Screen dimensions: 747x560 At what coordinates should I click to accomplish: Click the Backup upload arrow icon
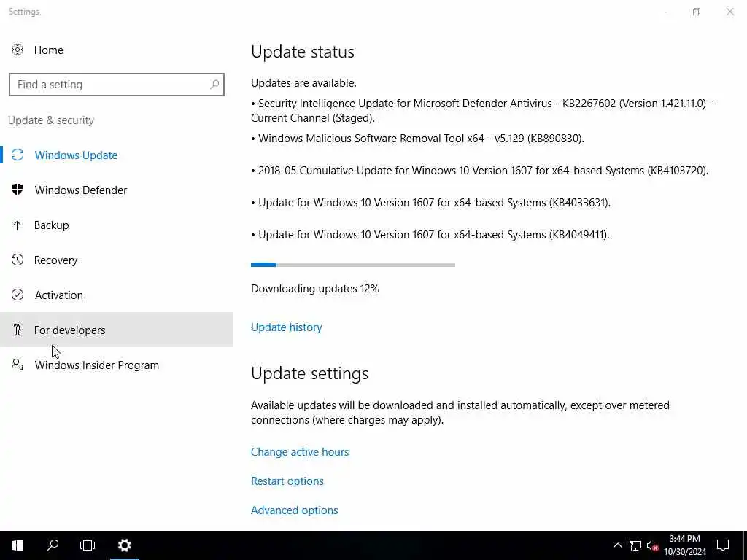coord(18,225)
